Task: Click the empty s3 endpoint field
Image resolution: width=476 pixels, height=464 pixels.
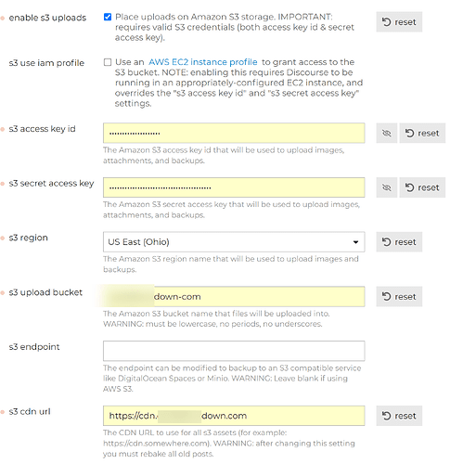Action: tap(234, 351)
